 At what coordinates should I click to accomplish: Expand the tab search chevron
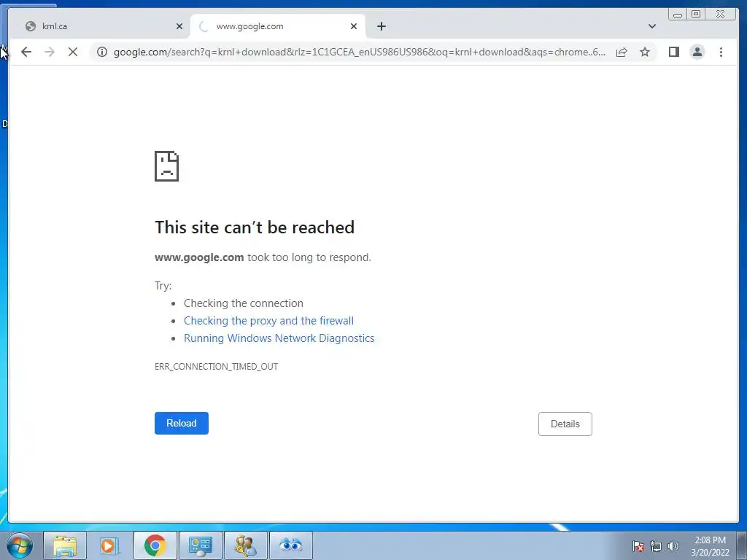click(652, 26)
